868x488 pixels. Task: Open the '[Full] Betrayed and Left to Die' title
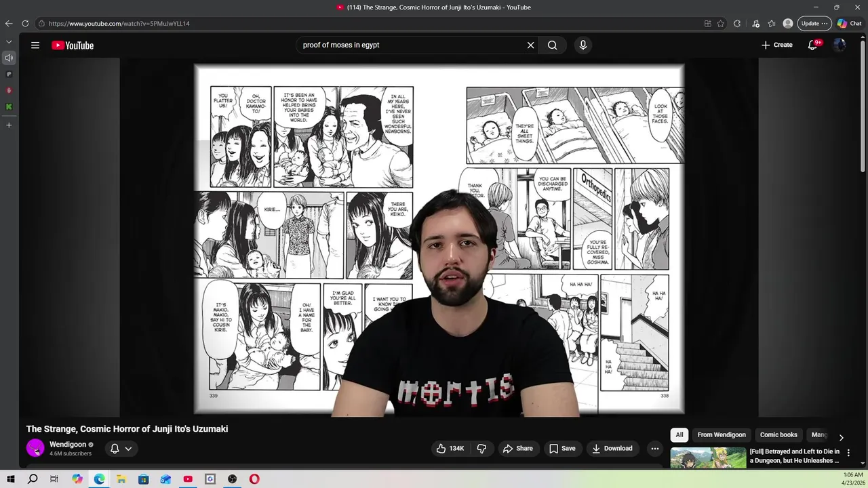pos(795,455)
